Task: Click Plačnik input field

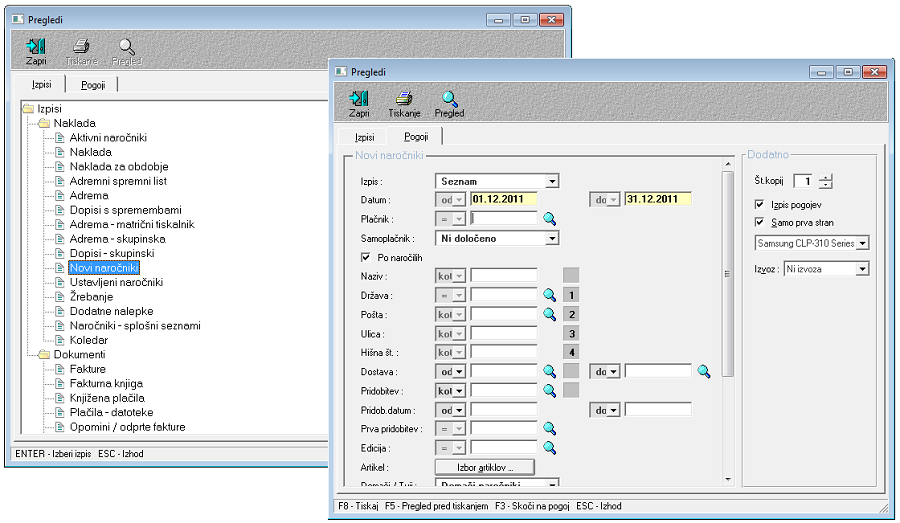Action: pyautogui.click(x=504, y=219)
